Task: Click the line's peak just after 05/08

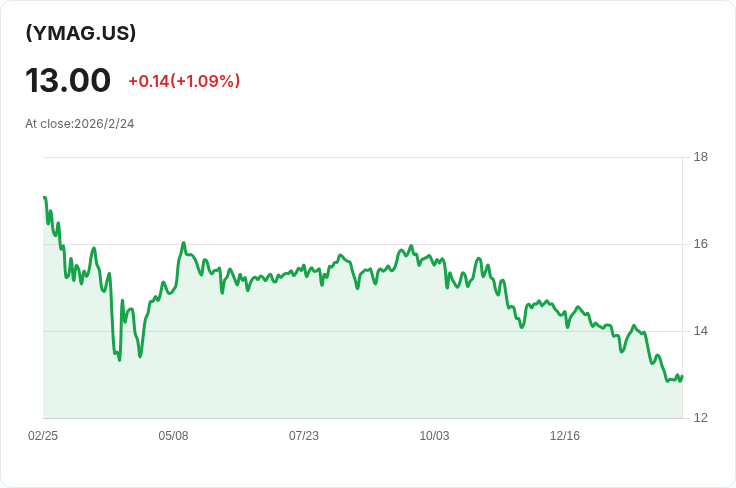Action: 184,243
